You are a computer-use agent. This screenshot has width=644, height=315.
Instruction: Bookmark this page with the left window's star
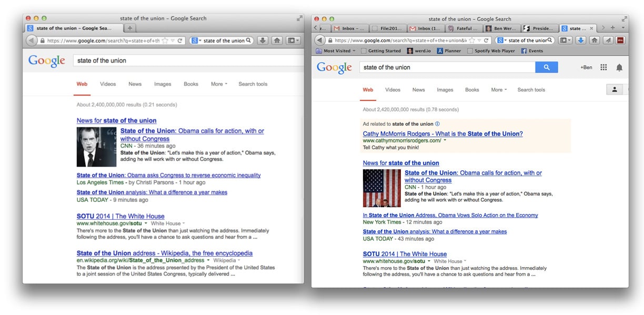click(165, 40)
